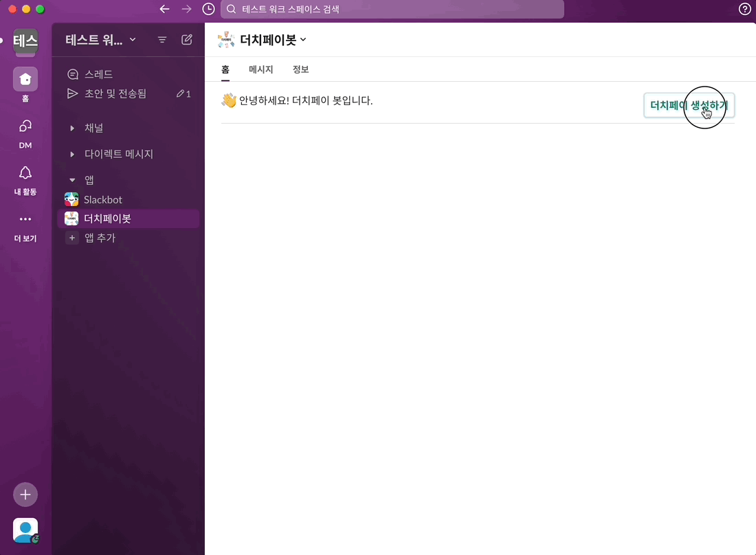Click 더치페이 생성하기 button
756x555 pixels.
(689, 106)
